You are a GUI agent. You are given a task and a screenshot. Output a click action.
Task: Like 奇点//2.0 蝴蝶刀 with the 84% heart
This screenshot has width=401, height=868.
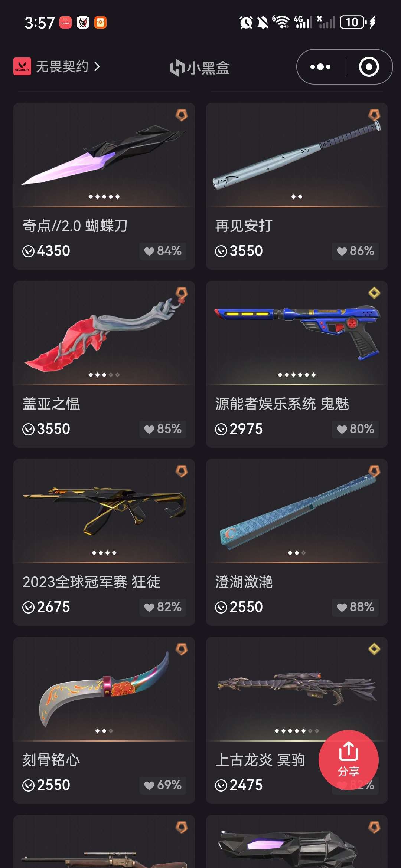[163, 251]
